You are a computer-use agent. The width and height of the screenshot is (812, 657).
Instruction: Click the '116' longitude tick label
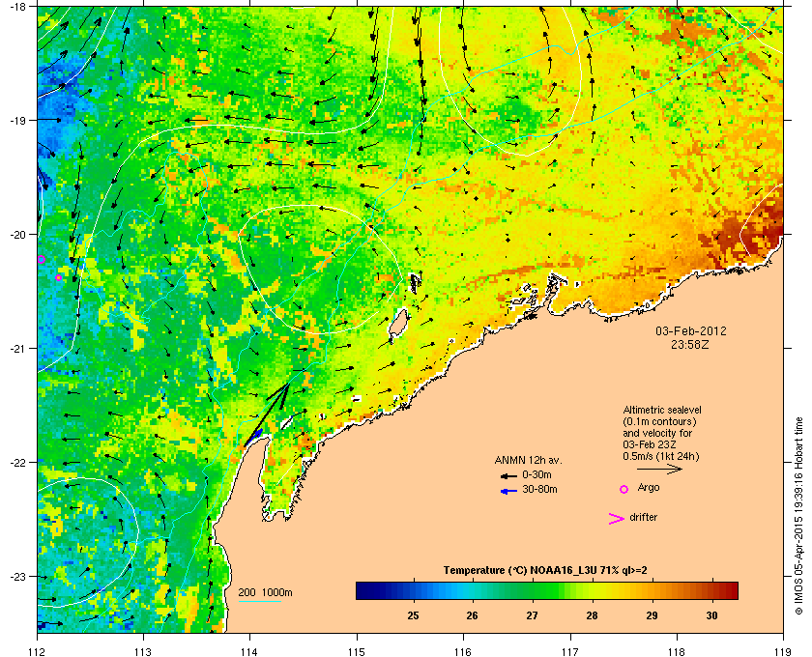[x=463, y=651]
